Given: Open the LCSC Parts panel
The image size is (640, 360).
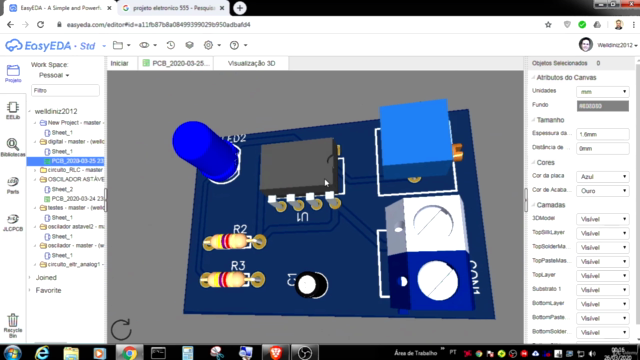Looking at the screenshot, I should pos(13,185).
